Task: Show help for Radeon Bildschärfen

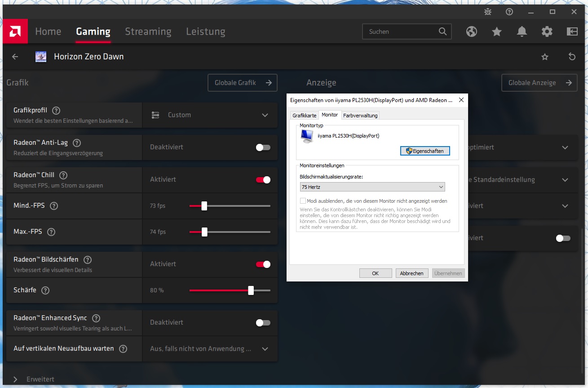Action: click(88, 259)
